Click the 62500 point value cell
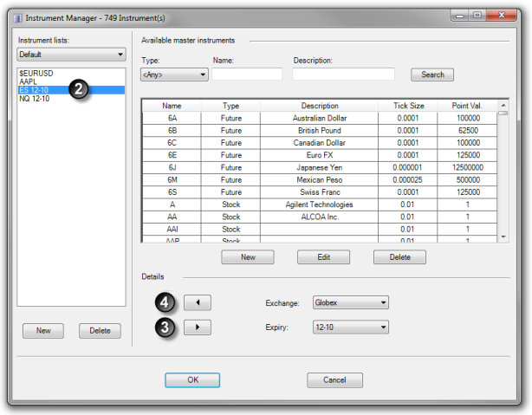This screenshot has height=415, width=532. tap(468, 130)
